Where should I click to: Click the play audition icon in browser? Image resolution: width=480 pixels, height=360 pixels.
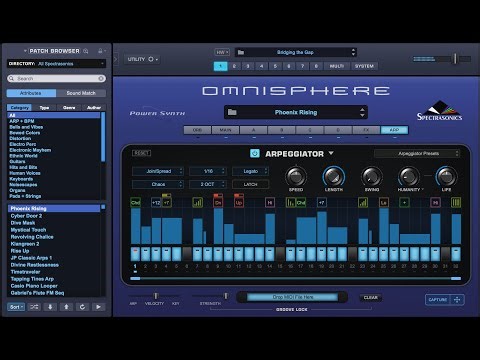click(98, 307)
